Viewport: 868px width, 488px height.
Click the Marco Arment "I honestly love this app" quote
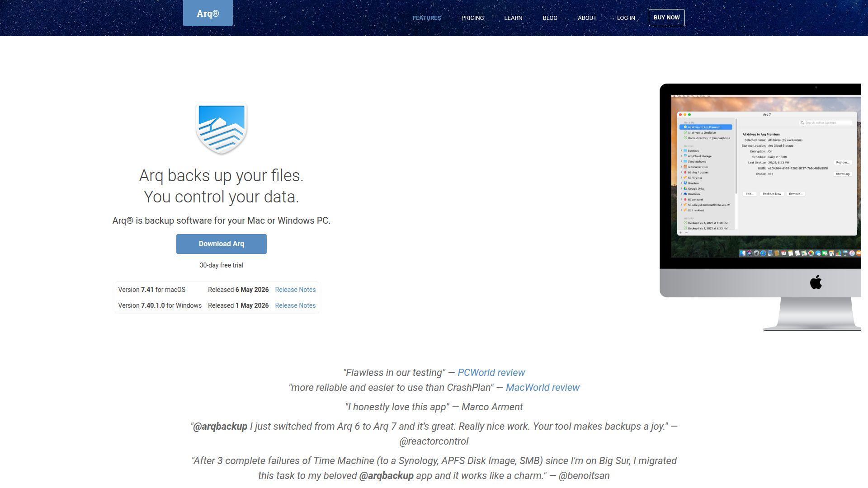[x=434, y=407]
